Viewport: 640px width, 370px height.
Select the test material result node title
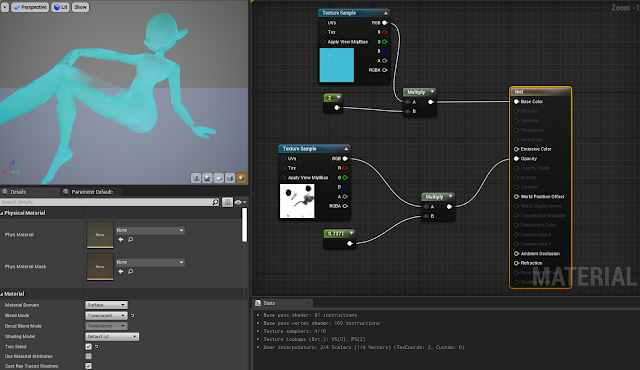(541, 92)
